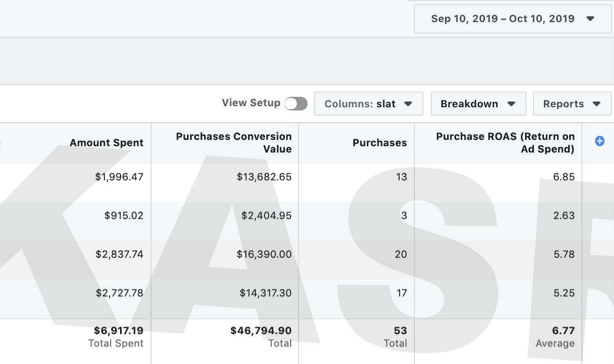Click the $6,917.19 Total Spent summary
The image size is (614, 364).
click(x=118, y=331)
